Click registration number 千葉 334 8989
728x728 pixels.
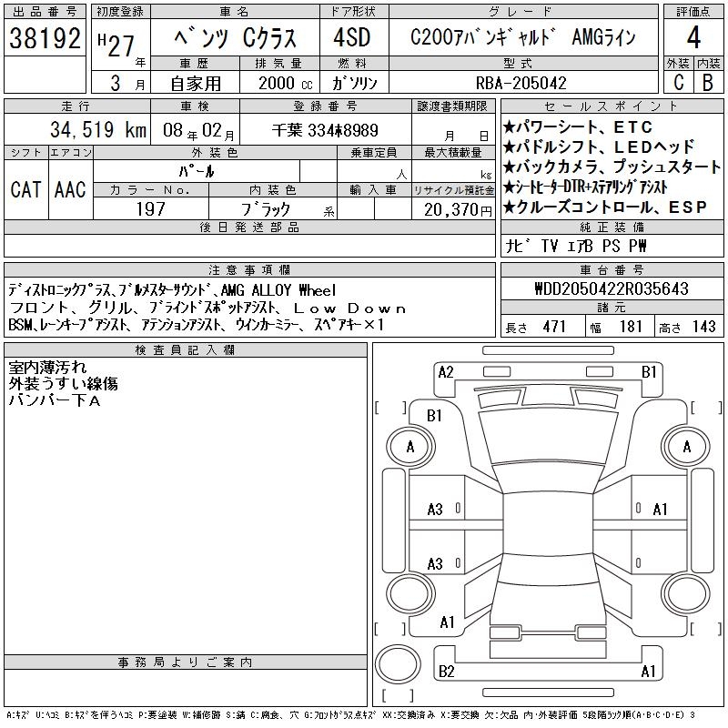pos(325,130)
